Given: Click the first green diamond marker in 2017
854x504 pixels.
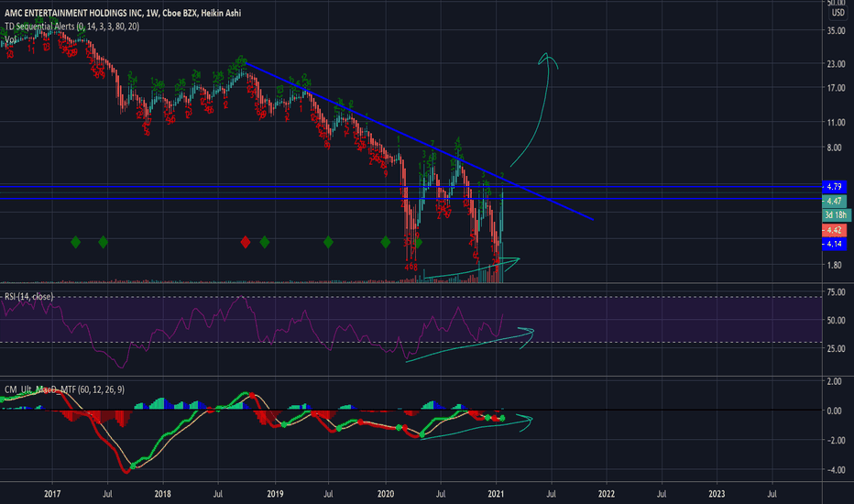Looking at the screenshot, I should click(x=76, y=242).
